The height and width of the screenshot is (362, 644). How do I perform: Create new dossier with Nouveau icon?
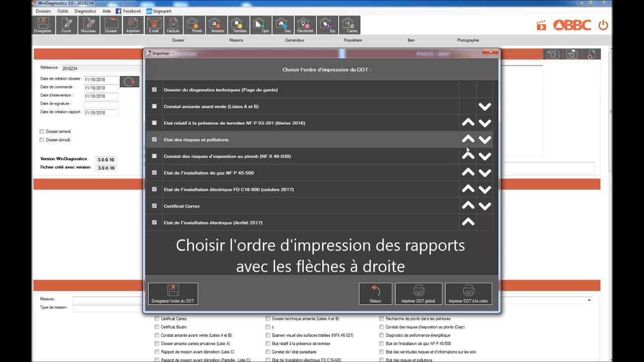coord(89,25)
